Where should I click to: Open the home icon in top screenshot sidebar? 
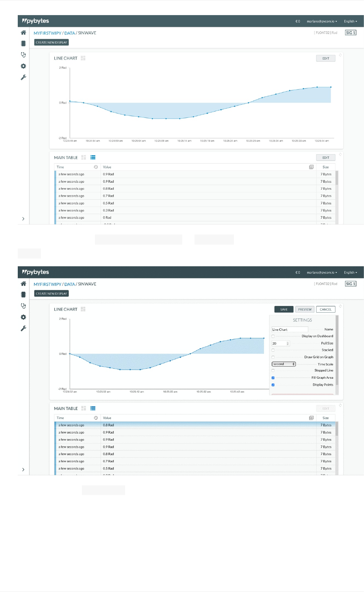24,33
